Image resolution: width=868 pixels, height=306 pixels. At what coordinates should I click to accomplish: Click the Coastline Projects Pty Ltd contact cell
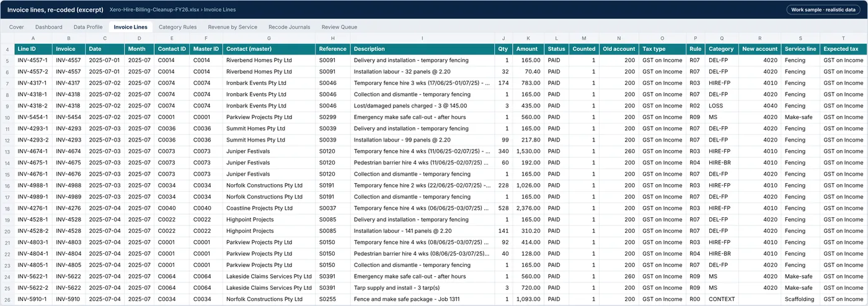click(x=269, y=209)
